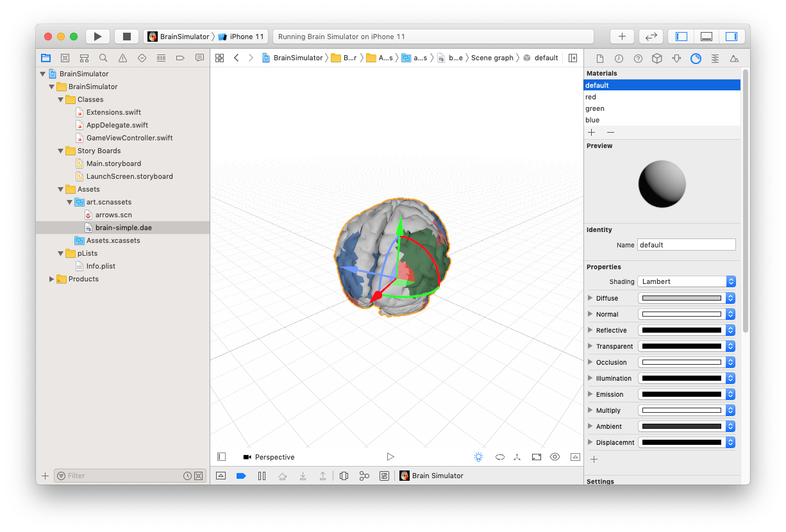
Task: Add a new material with the plus button
Action: [x=591, y=132]
